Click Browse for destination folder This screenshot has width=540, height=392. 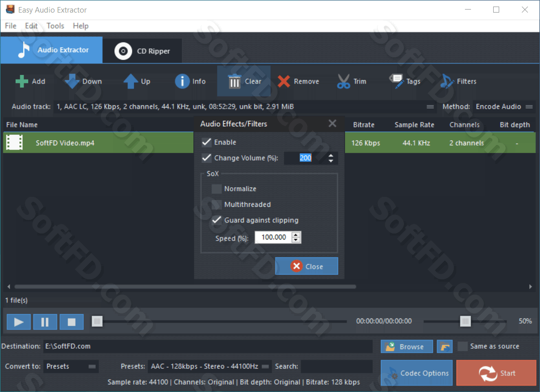point(407,347)
